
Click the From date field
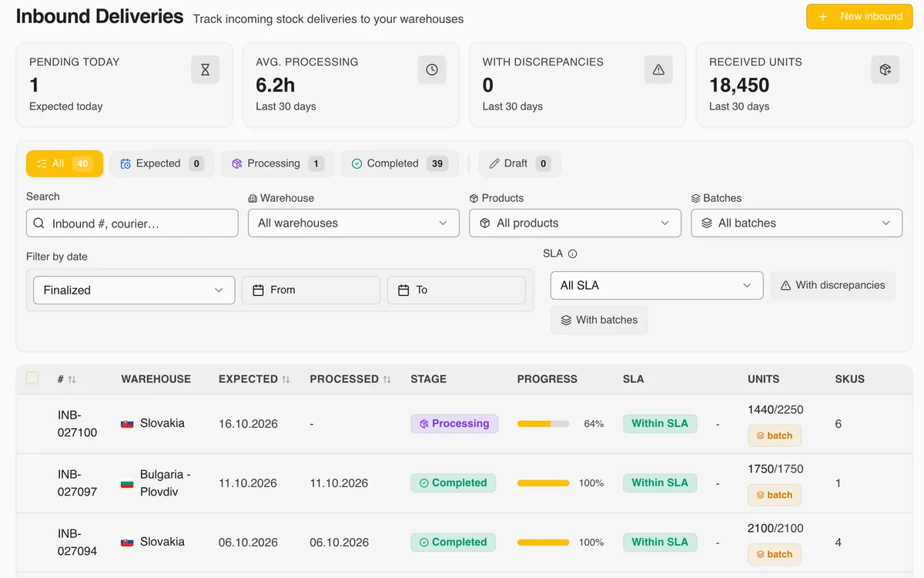(311, 290)
